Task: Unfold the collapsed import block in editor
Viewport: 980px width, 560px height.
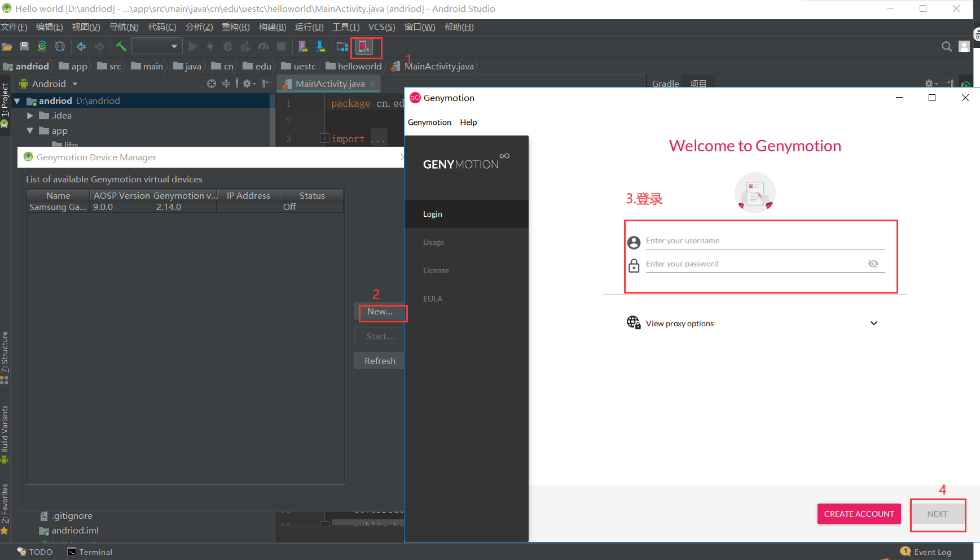Action: tap(324, 138)
